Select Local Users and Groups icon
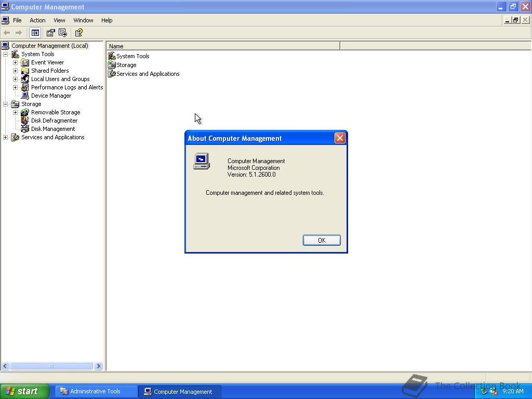The width and height of the screenshot is (532, 399). [25, 79]
